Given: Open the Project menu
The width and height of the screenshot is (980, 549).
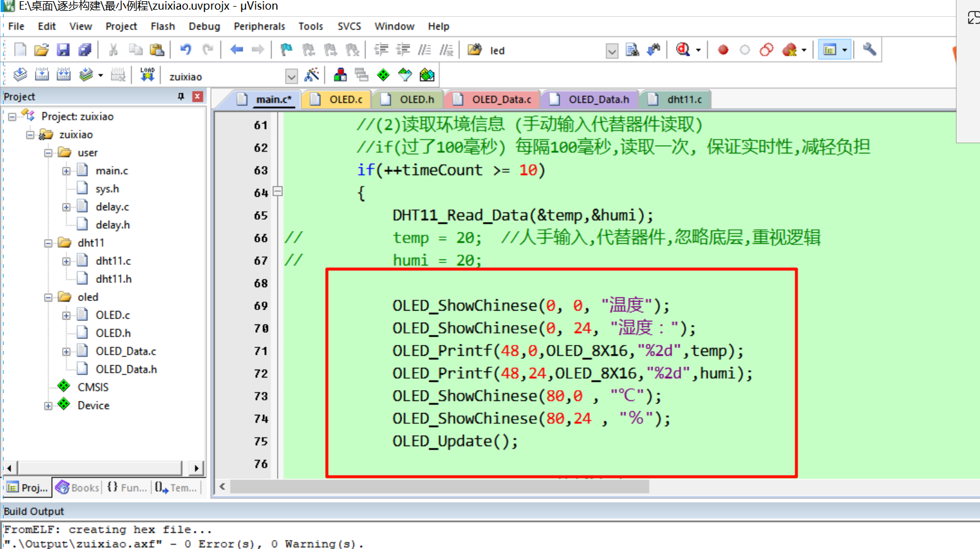Looking at the screenshot, I should tap(121, 26).
